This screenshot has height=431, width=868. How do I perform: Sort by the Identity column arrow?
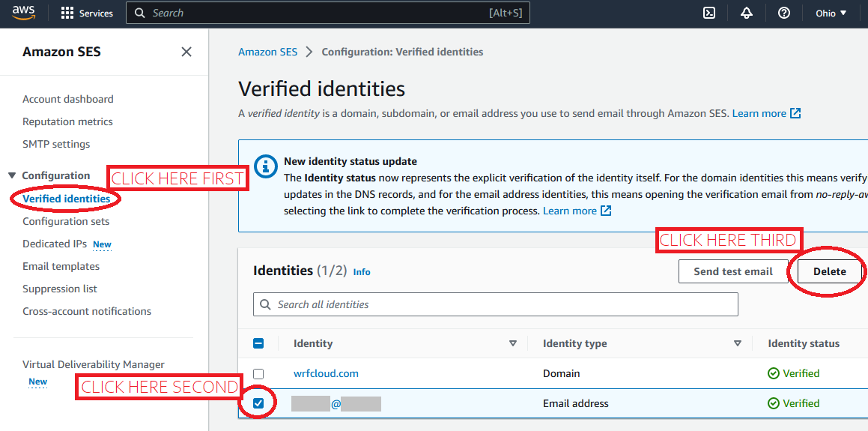coord(512,343)
